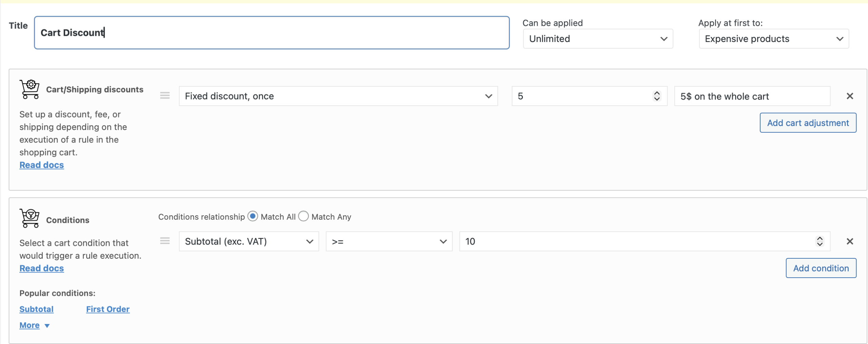Viewport: 868px width, 344px height.
Task: Open the Apply at first to dropdown
Action: 774,39
